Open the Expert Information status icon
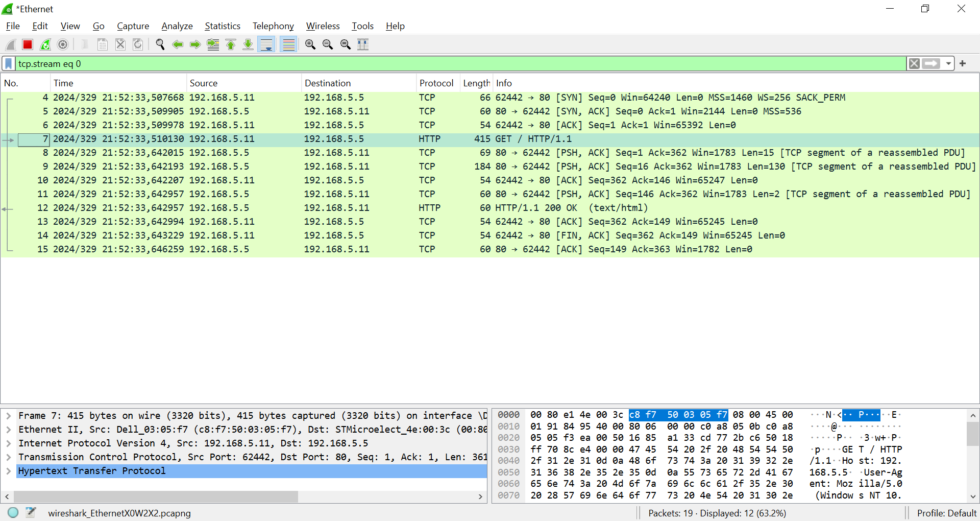The height and width of the screenshot is (521, 980). [13, 512]
